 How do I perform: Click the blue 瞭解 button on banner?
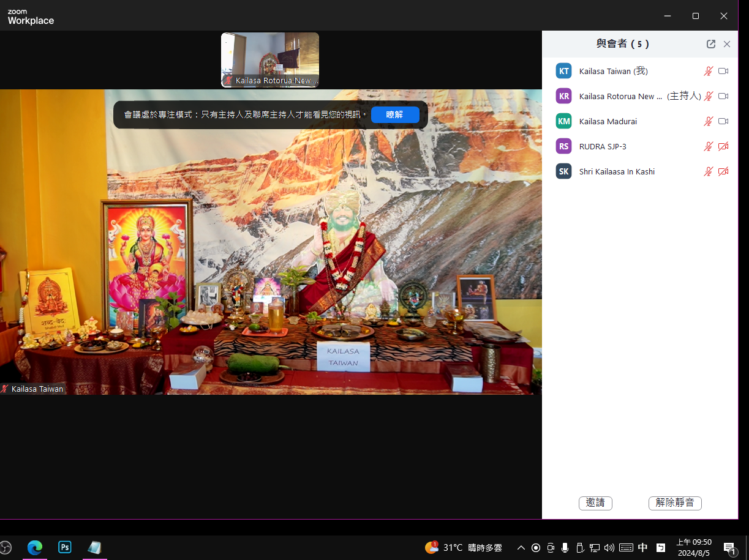395,114
